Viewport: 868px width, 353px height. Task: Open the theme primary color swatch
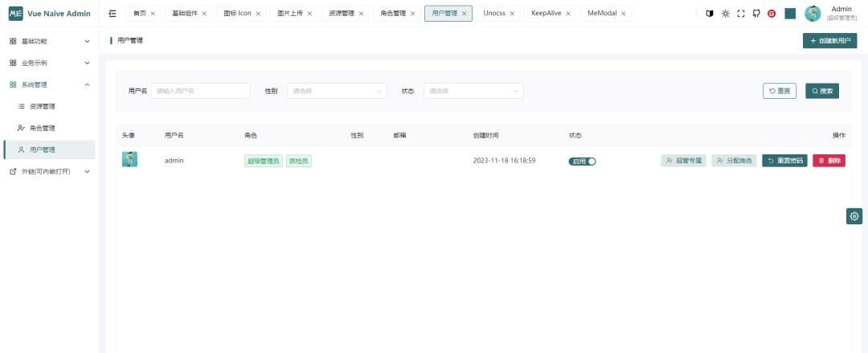(790, 14)
